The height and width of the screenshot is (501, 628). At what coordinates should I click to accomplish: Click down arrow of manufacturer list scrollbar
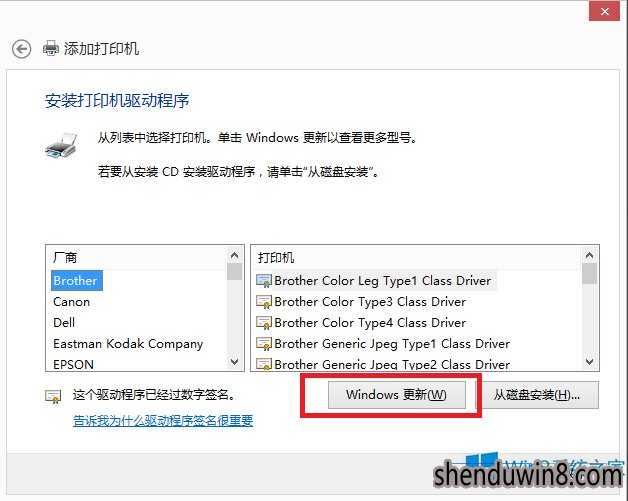click(235, 362)
